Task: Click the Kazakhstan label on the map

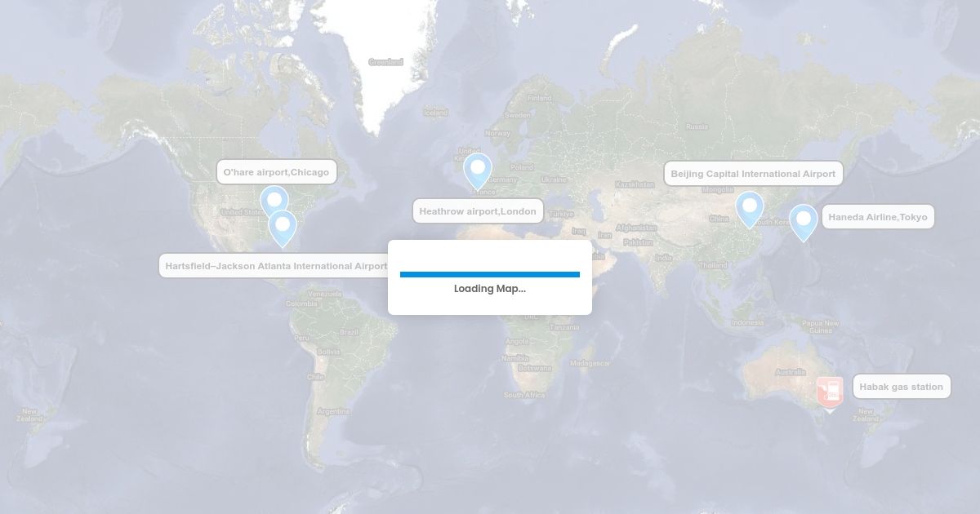Action: [635, 184]
